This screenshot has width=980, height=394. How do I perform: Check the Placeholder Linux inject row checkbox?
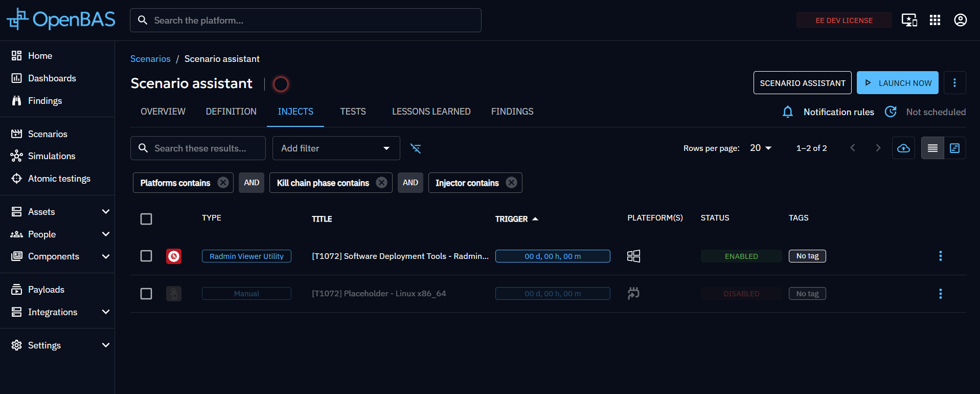[146, 294]
